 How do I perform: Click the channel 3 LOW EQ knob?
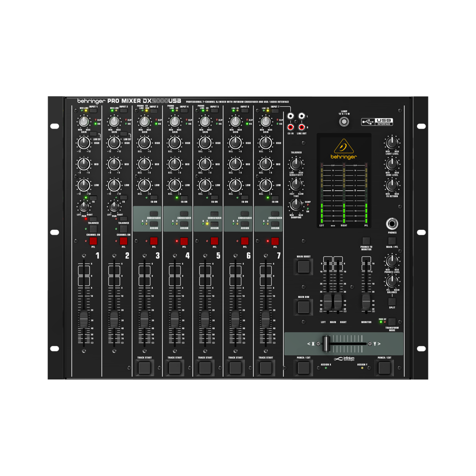[145, 185]
